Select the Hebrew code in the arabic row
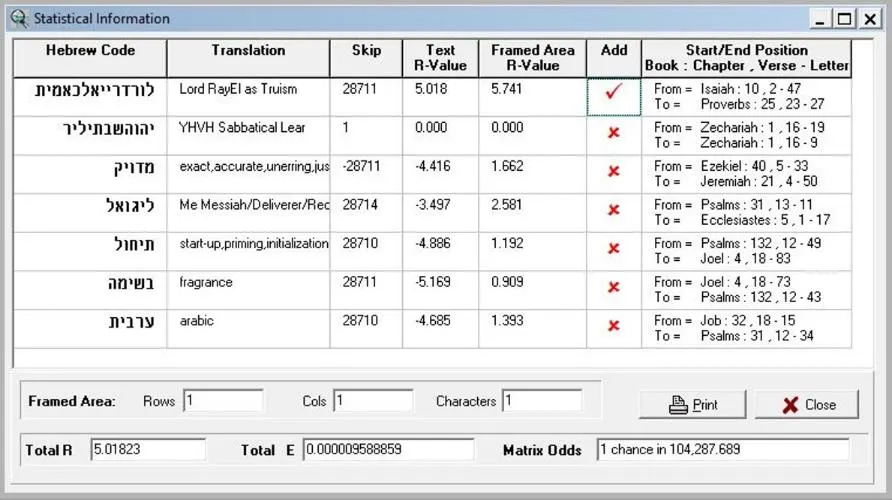This screenshot has height=500, width=892. tap(131, 323)
